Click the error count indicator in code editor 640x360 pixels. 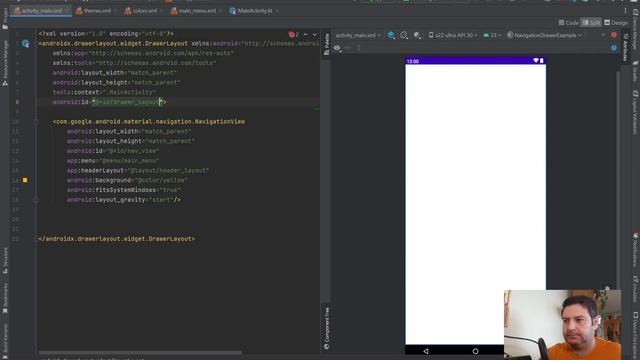click(293, 35)
